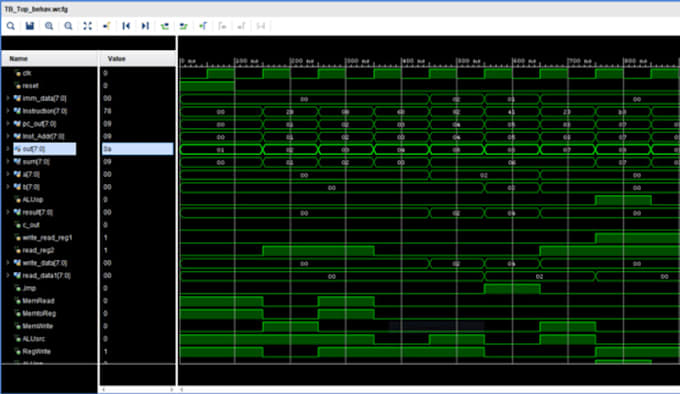The width and height of the screenshot is (680, 394).
Task: Open the TB_Top_behav.wcfg tab
Action: tap(36, 9)
